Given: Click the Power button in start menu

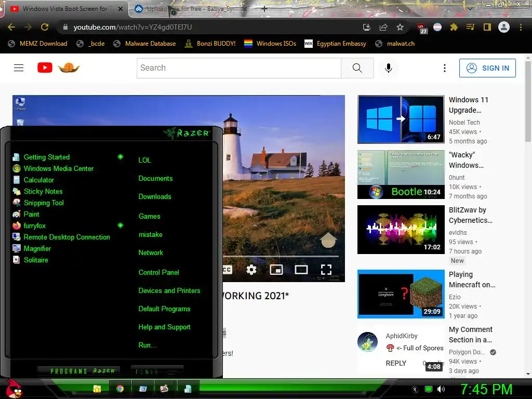Looking at the screenshot, I should [157, 371].
